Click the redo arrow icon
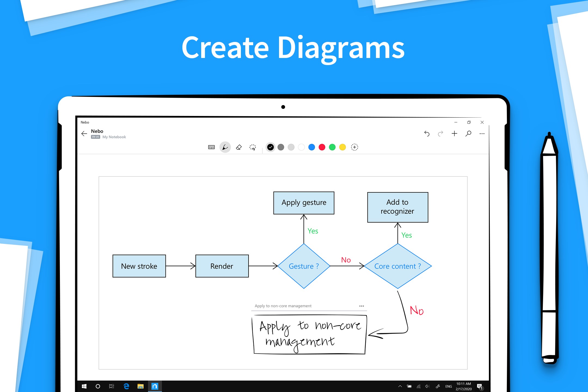Image resolution: width=588 pixels, height=392 pixels. pyautogui.click(x=440, y=133)
